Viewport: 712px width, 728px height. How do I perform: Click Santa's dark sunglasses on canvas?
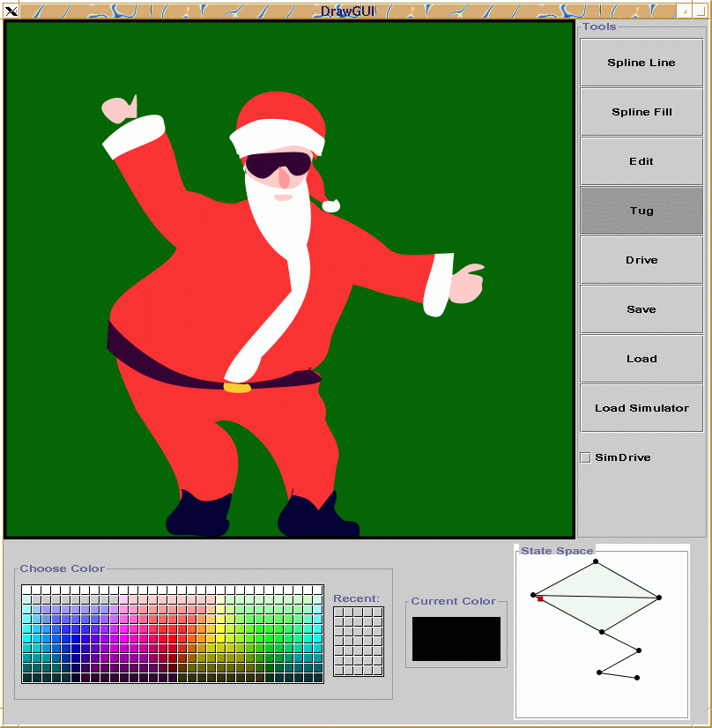tap(278, 165)
